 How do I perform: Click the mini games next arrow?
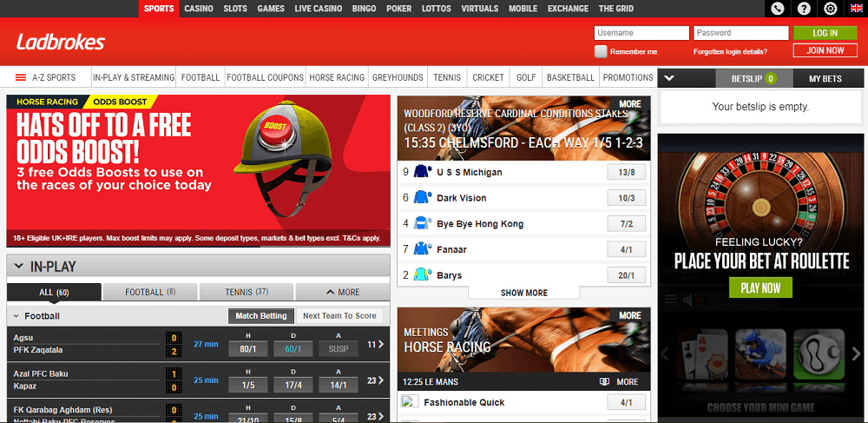(856, 354)
